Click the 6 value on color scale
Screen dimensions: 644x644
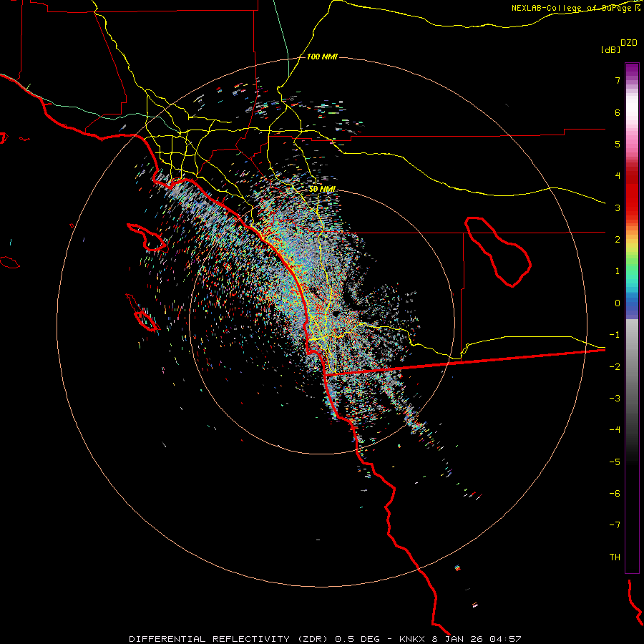pos(618,112)
